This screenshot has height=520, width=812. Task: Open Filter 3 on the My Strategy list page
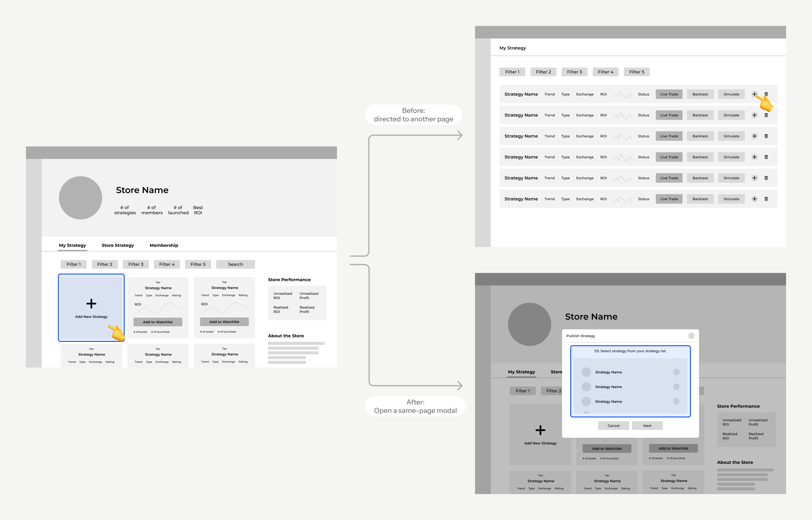[574, 72]
